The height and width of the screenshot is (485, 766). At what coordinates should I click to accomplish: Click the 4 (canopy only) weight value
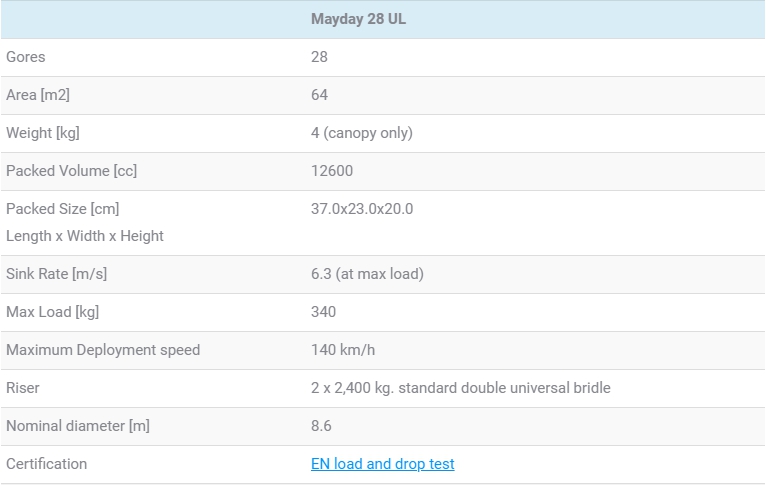(361, 133)
